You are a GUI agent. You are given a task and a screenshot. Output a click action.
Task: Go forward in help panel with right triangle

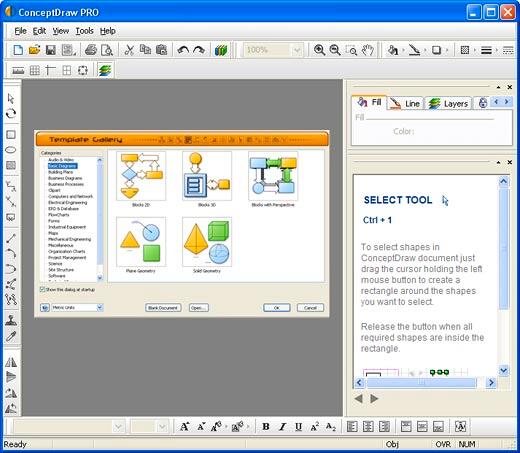click(374, 398)
